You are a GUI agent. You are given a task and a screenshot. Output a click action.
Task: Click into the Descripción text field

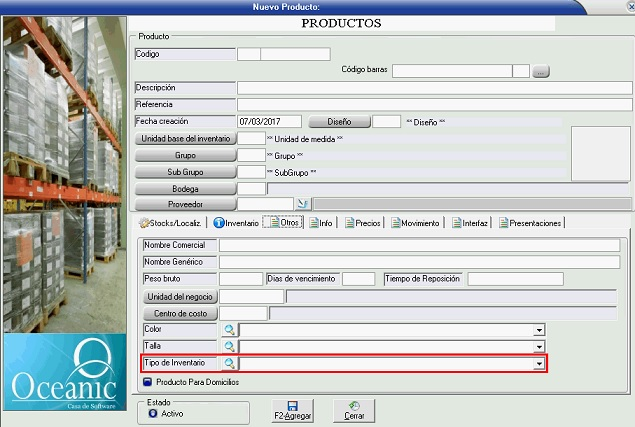pyautogui.click(x=434, y=88)
